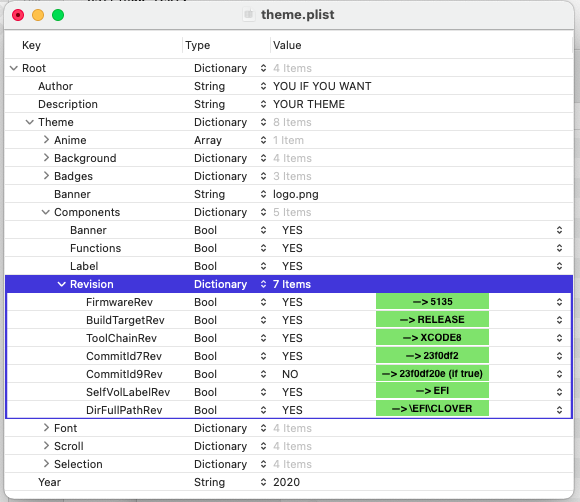The width and height of the screenshot is (580, 502).
Task: Open type stepper for logo.png Banner row
Action: click(x=263, y=194)
